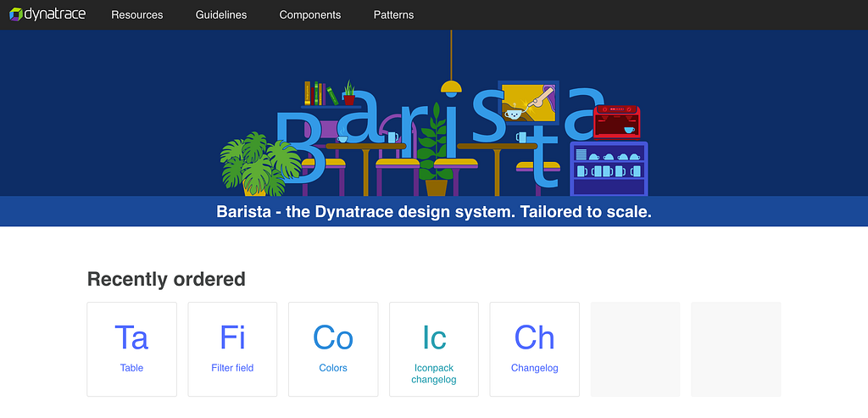
Task: Open the Patterns menu
Action: point(393,15)
